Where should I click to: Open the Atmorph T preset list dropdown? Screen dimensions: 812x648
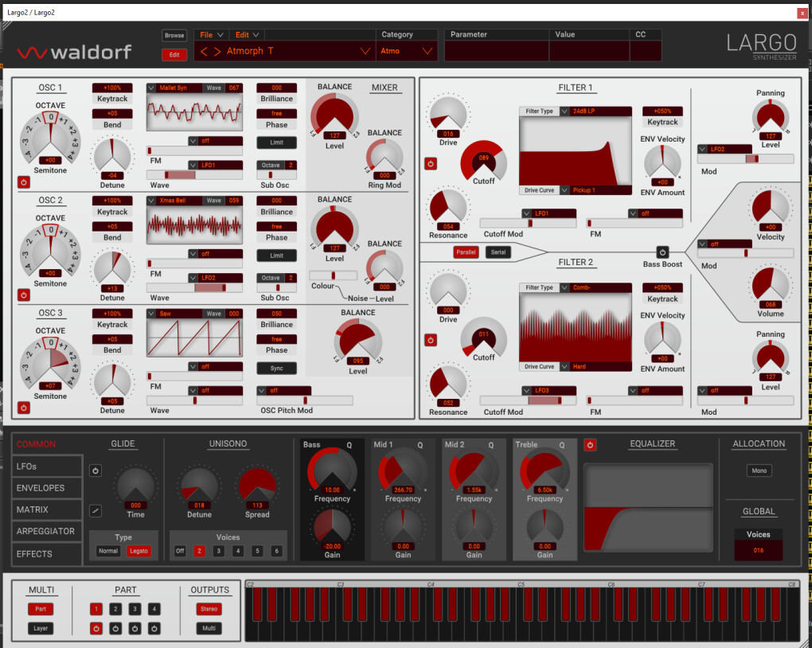pyautogui.click(x=365, y=51)
